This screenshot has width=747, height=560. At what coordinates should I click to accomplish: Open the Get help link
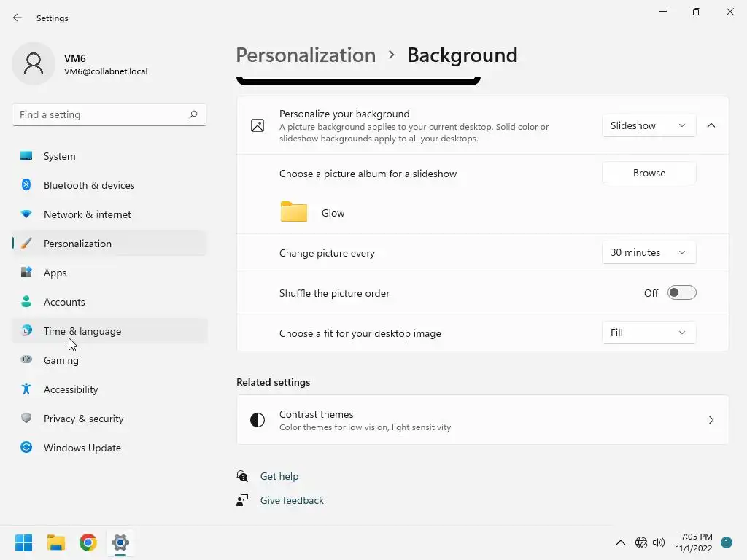click(279, 476)
